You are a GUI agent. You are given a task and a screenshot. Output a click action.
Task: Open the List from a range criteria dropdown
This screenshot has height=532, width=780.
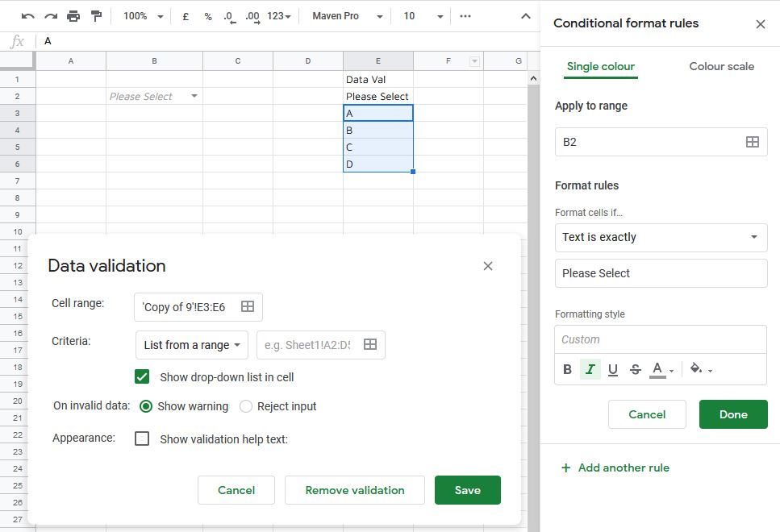(x=191, y=344)
